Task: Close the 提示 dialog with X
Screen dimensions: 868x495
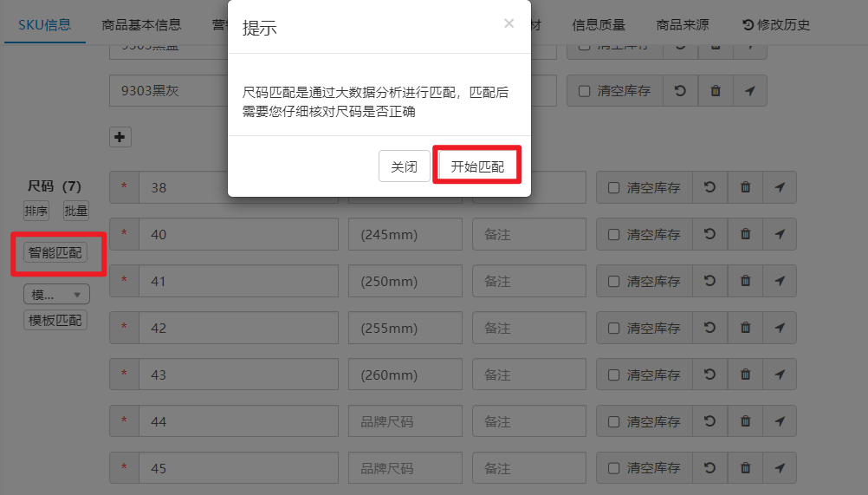Action: point(508,24)
